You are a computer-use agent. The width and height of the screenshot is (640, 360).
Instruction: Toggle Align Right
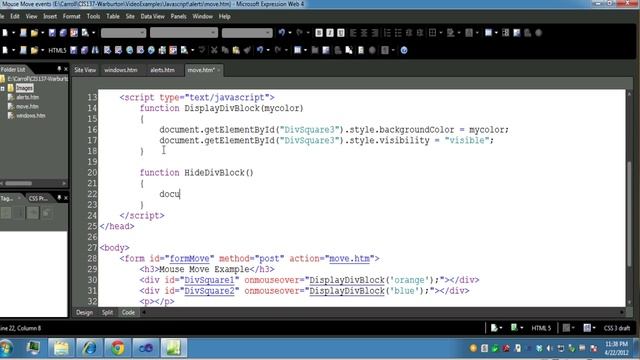coord(375,33)
